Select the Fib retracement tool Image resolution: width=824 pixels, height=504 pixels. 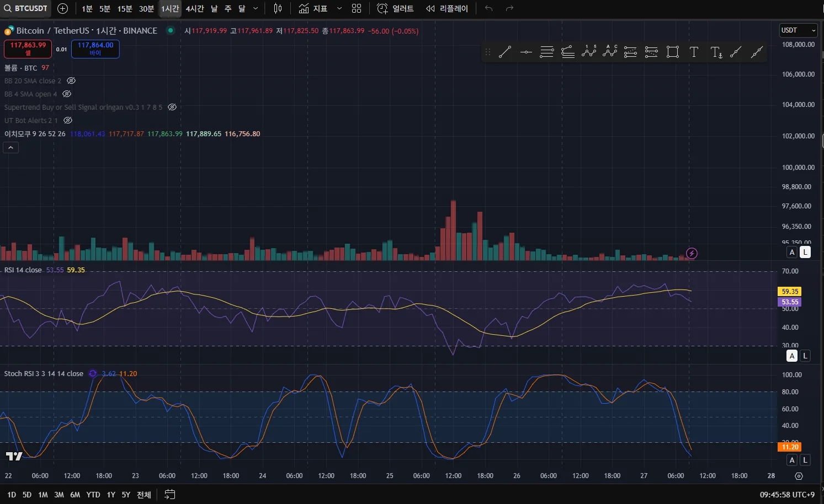click(x=546, y=52)
